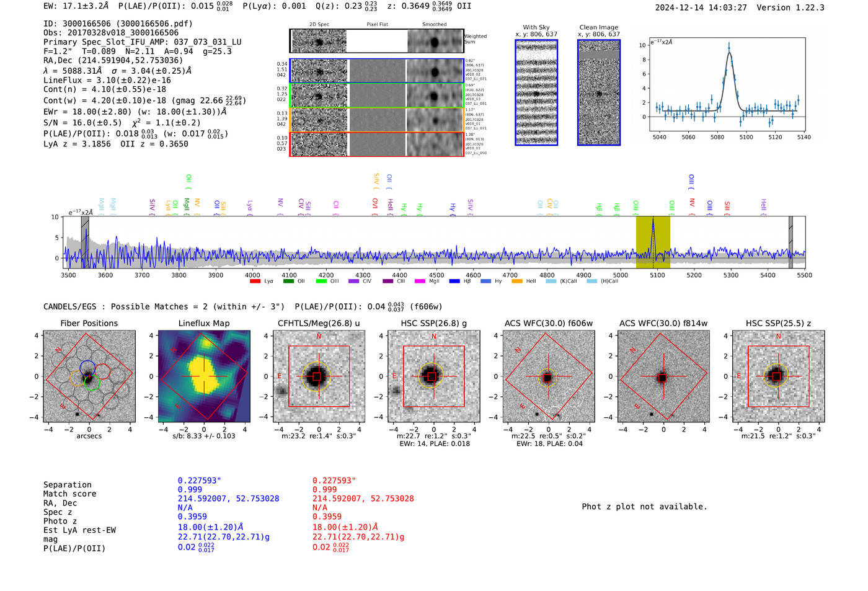
Task: Click the Hγ legend swatch
Action: point(486,282)
